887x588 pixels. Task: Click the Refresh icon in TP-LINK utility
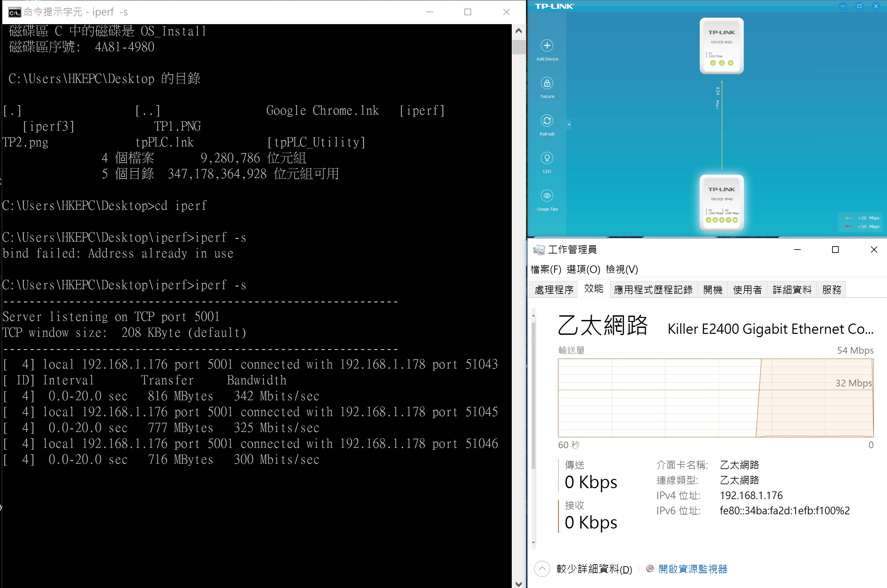(x=547, y=121)
